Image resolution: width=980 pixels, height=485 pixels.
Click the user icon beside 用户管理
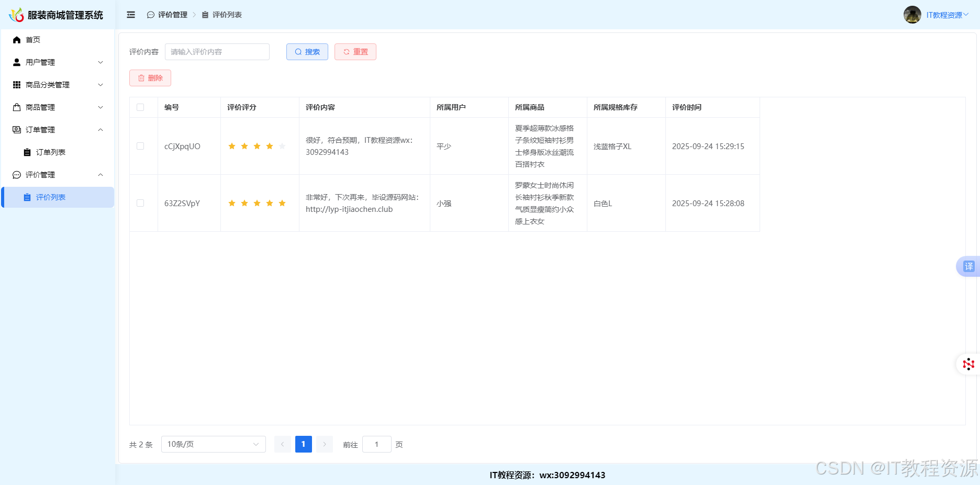(x=17, y=62)
